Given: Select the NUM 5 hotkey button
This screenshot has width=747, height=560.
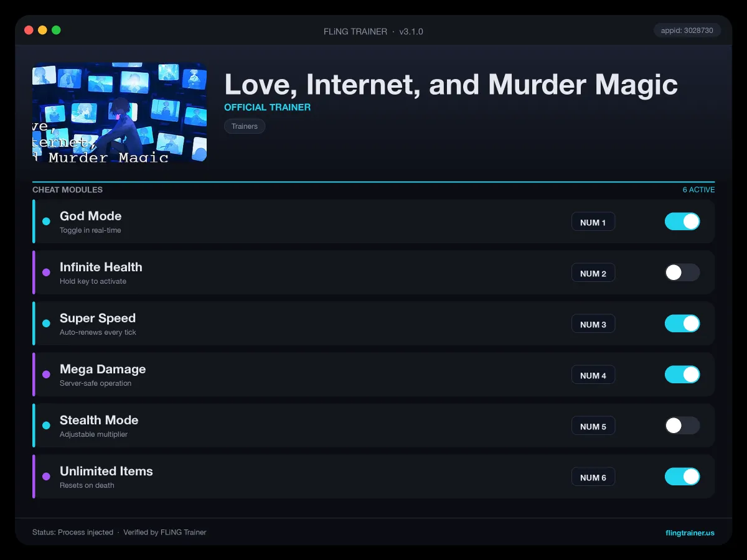Looking at the screenshot, I should (x=593, y=426).
